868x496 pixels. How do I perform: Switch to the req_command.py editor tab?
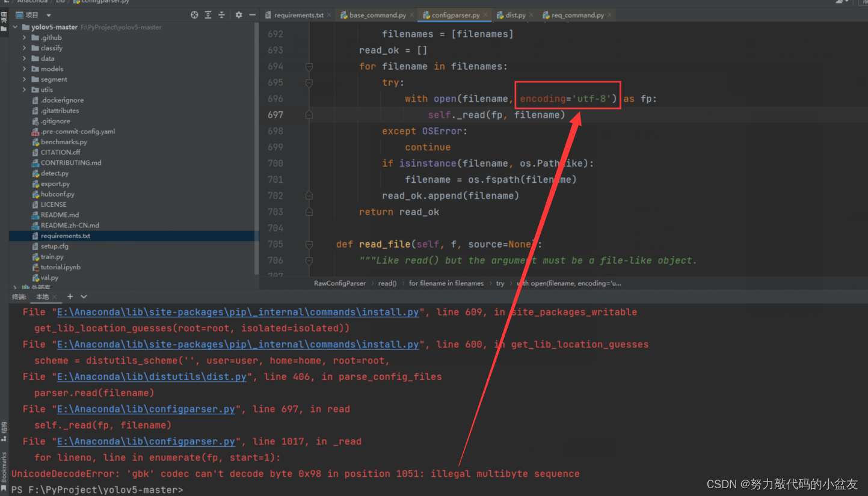tap(577, 15)
